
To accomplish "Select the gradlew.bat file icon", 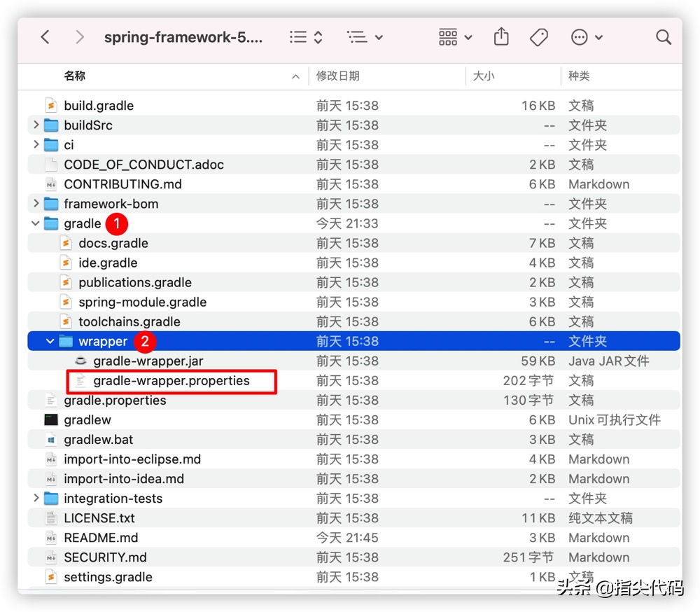I will tap(51, 440).
